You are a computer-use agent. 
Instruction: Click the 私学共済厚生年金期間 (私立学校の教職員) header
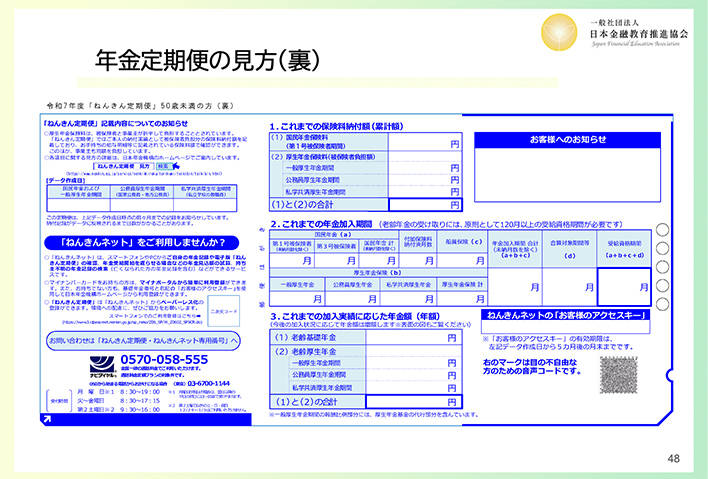[x=205, y=192]
